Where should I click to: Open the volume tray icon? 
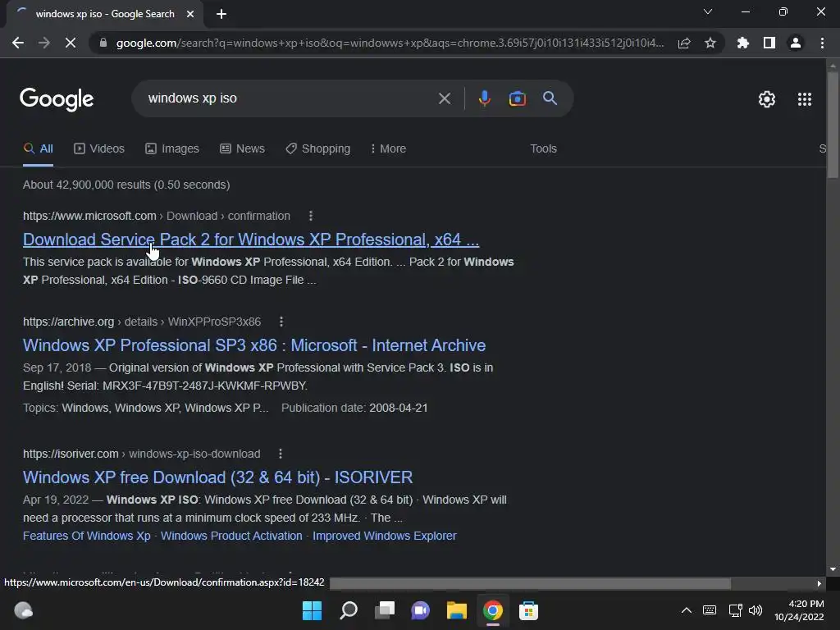coord(756,610)
